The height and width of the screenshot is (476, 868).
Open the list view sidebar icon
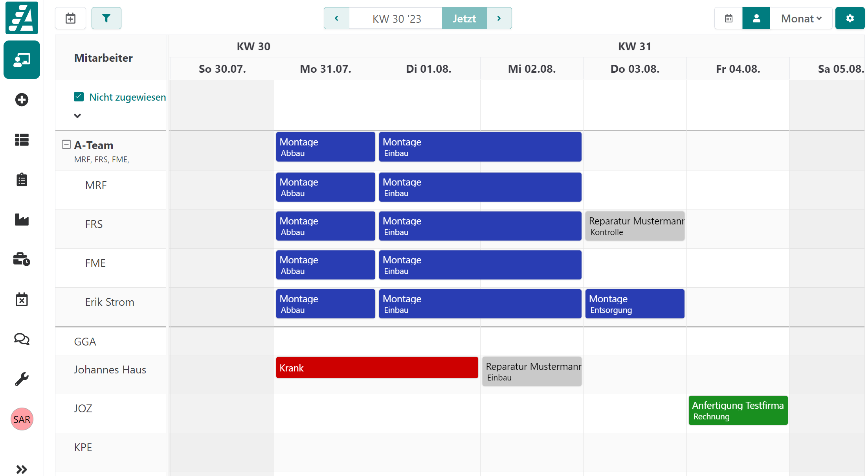22,140
